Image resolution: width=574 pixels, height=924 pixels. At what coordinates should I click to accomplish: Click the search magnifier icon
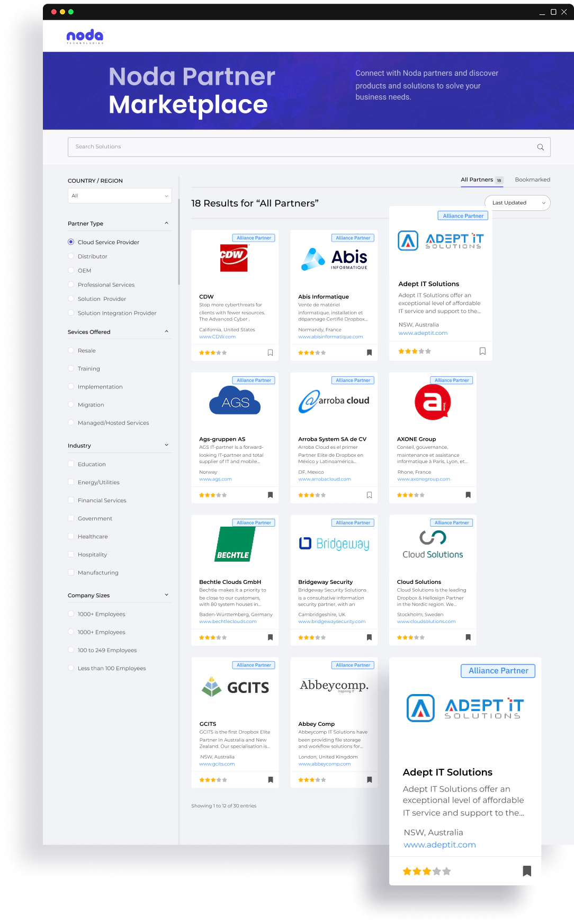click(541, 147)
